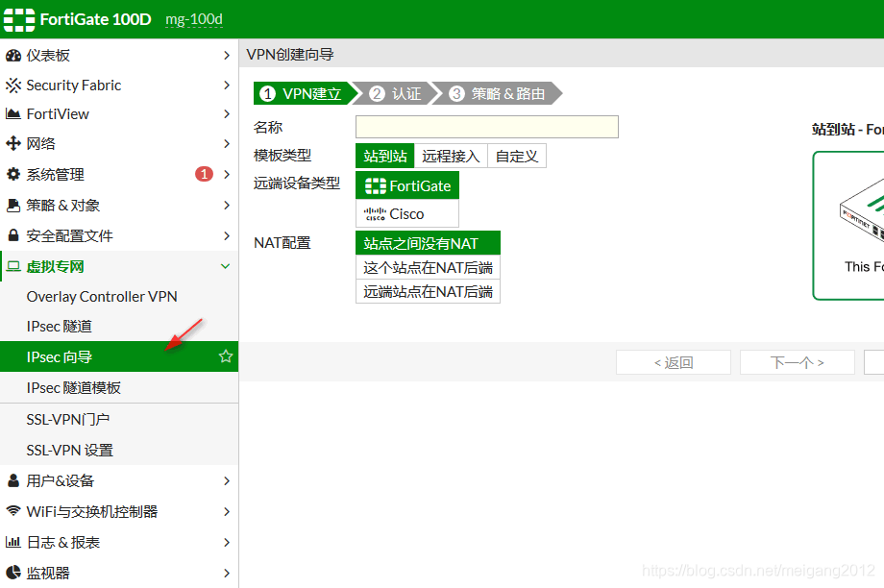Expand the 用户&设备 chevron
Image resolution: width=884 pixels, height=588 pixels.
pos(227,481)
